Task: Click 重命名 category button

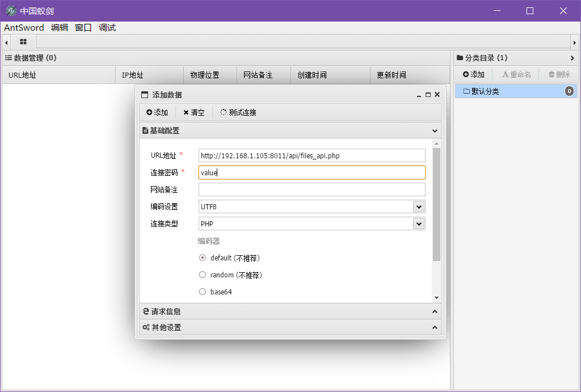Action: pos(516,74)
